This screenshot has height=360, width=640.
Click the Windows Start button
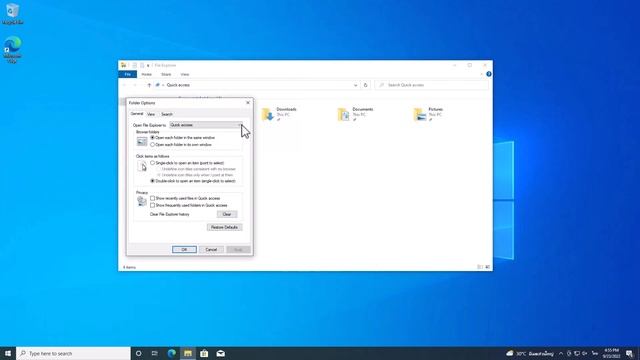[x=8, y=353]
